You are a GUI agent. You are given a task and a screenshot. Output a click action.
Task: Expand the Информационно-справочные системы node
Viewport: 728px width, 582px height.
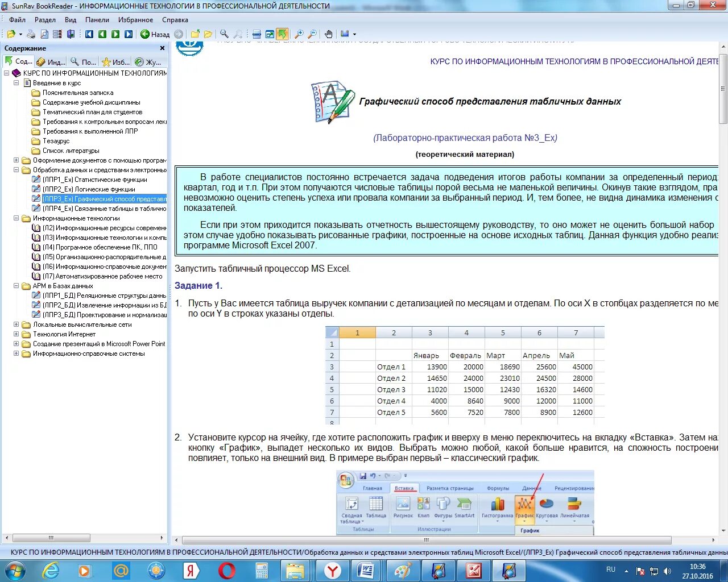(16, 354)
